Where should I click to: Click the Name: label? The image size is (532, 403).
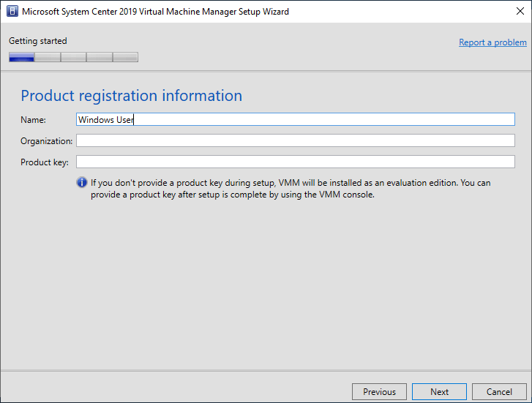click(33, 120)
